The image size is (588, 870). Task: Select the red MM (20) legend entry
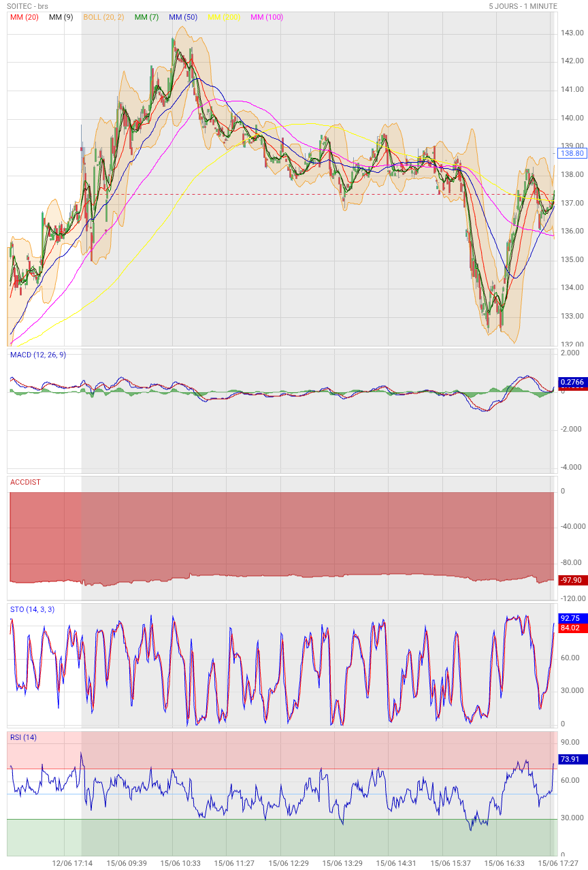pyautogui.click(x=24, y=17)
